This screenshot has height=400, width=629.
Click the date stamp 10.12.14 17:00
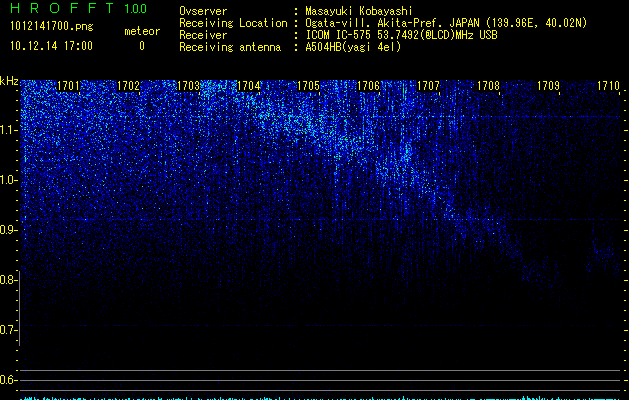click(51, 46)
